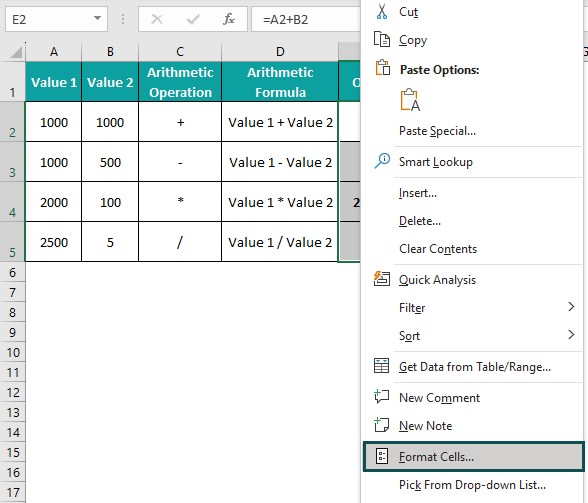Cancel formula entry with X icon

[x=157, y=19]
